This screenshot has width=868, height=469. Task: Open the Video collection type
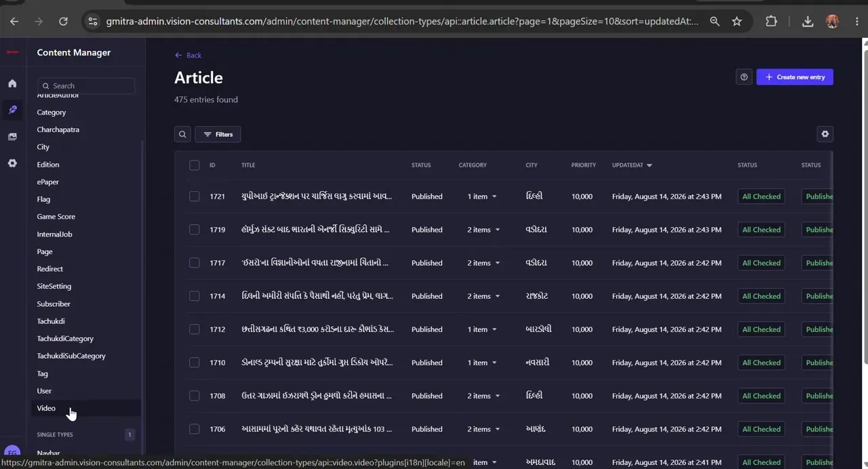(x=46, y=408)
